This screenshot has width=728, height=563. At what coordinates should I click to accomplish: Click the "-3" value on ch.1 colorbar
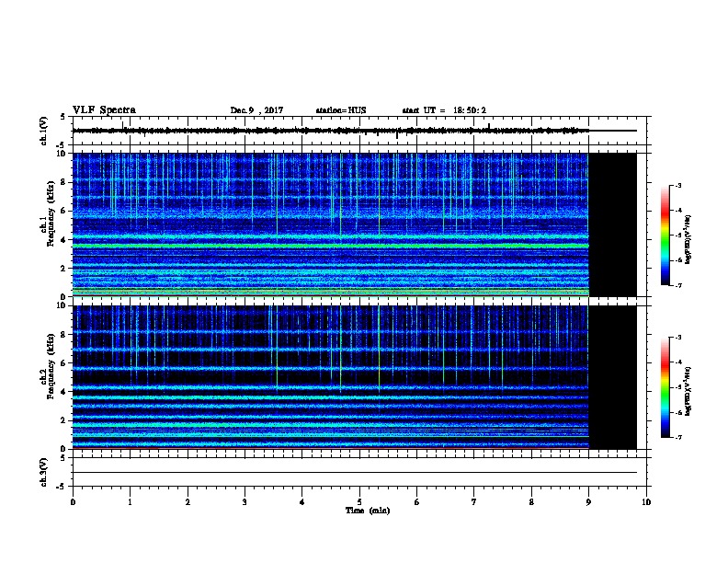678,185
